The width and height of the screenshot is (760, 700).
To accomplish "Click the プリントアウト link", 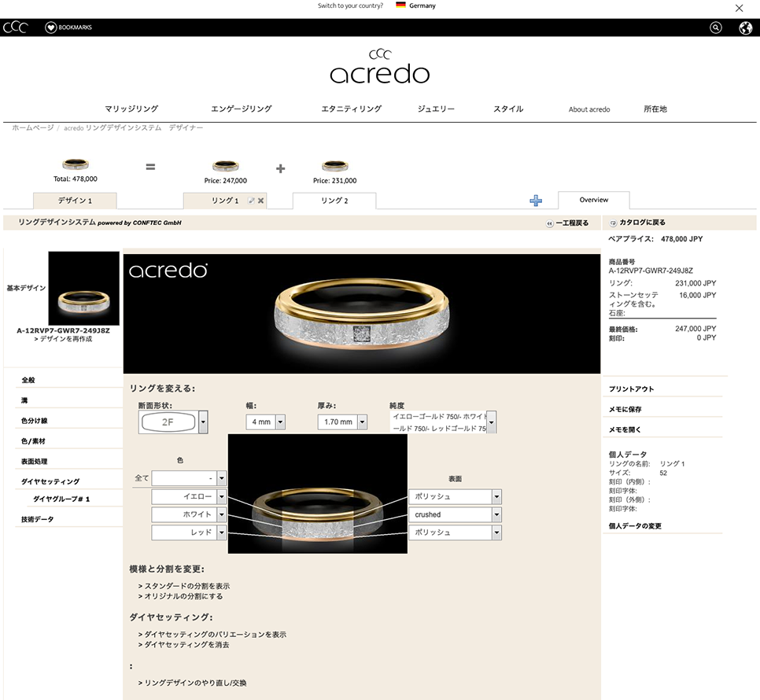I will 631,389.
